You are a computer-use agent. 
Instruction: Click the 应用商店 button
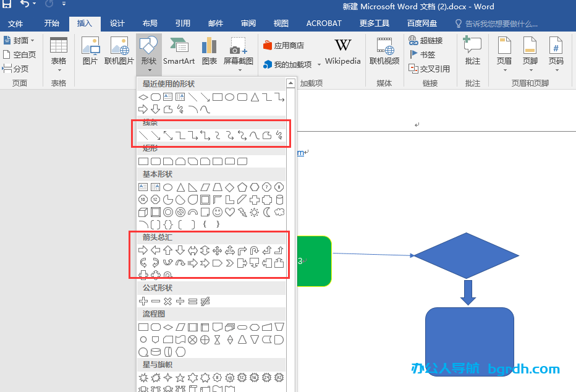tap(284, 46)
